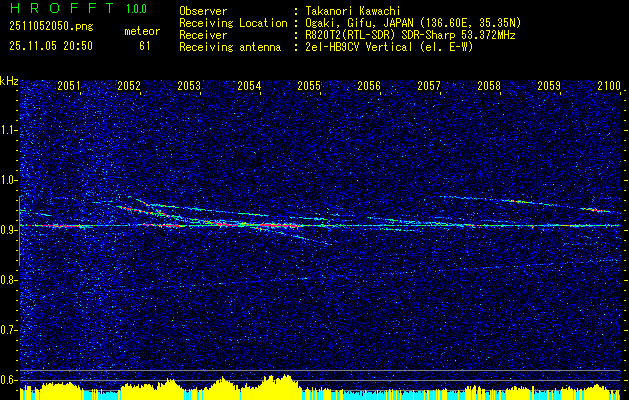The image size is (629, 400).
Task: Click the 2057 time marker
Action: [x=429, y=86]
